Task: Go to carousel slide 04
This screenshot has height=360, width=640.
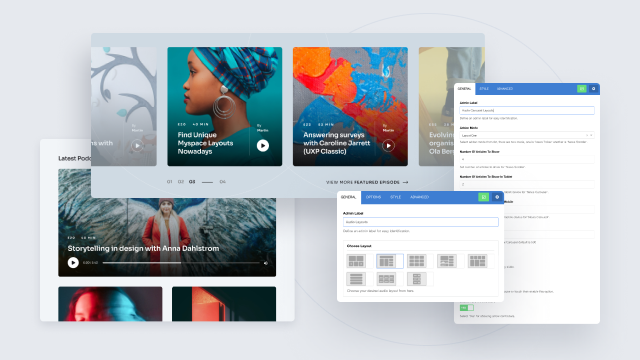Action: tap(222, 182)
